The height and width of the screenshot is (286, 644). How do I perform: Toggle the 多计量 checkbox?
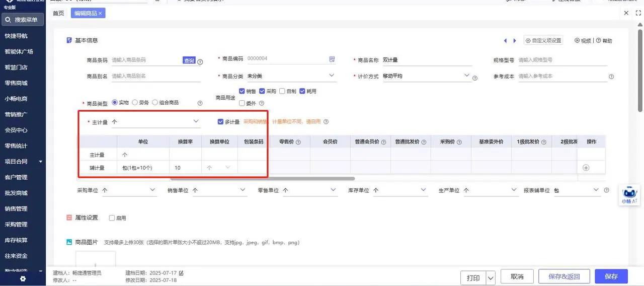220,122
